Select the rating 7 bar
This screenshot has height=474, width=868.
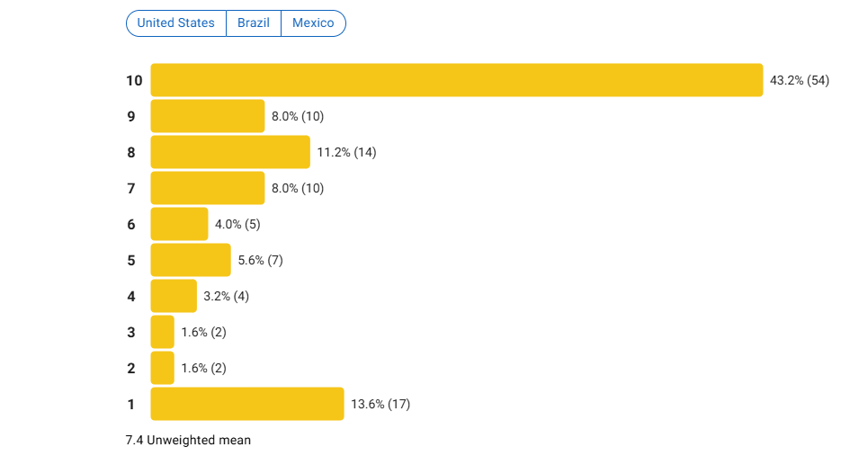(208, 188)
